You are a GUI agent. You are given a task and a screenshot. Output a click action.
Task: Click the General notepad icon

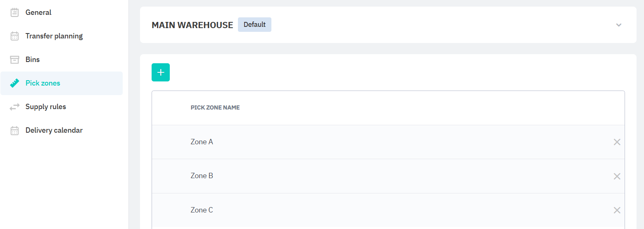point(14,12)
